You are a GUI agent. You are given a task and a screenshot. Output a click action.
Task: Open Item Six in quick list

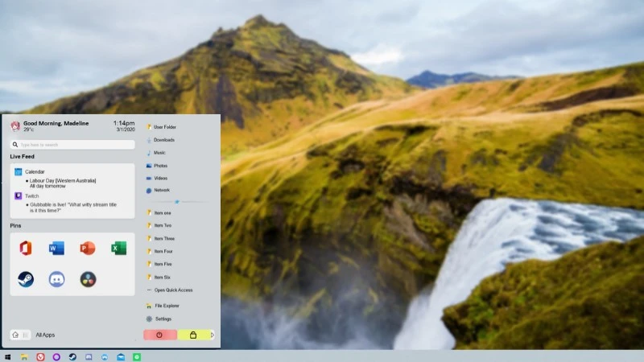159,277
